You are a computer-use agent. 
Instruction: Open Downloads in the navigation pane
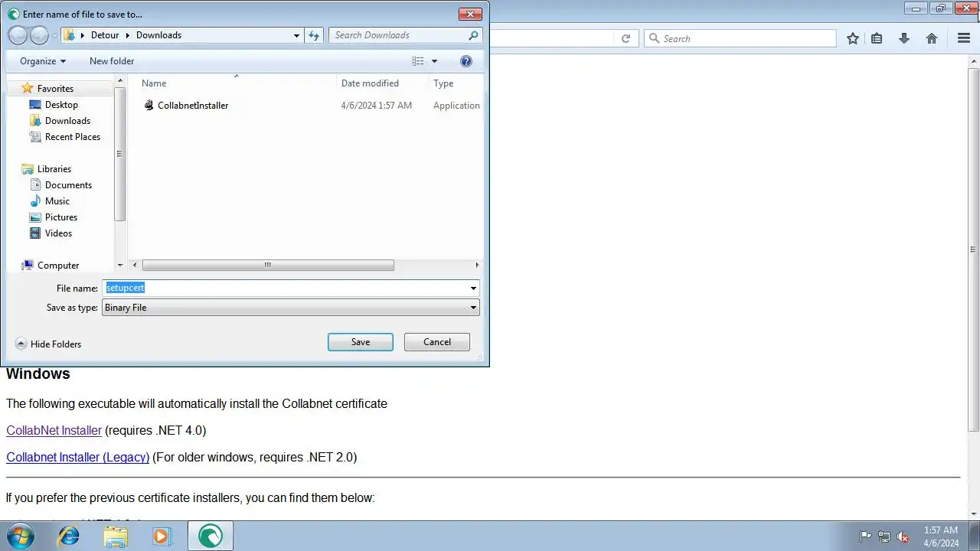(67, 121)
